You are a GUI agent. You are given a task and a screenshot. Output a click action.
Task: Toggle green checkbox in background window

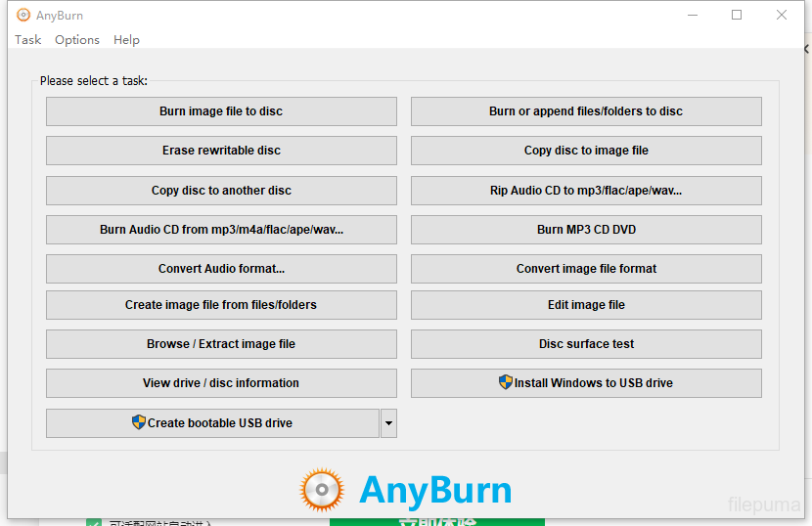94,522
